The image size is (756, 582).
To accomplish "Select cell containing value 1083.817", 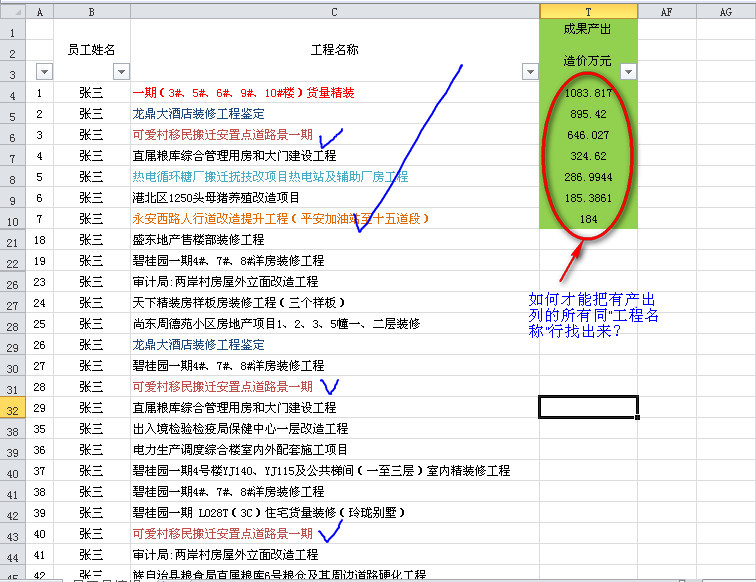I will click(588, 93).
